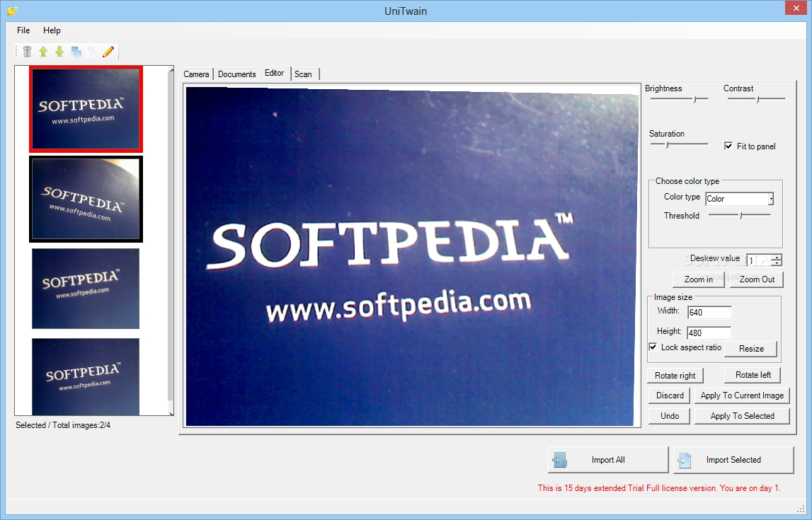This screenshot has width=812, height=520.
Task: Click the faded overlapping-squares deselect icon
Action: click(x=92, y=51)
